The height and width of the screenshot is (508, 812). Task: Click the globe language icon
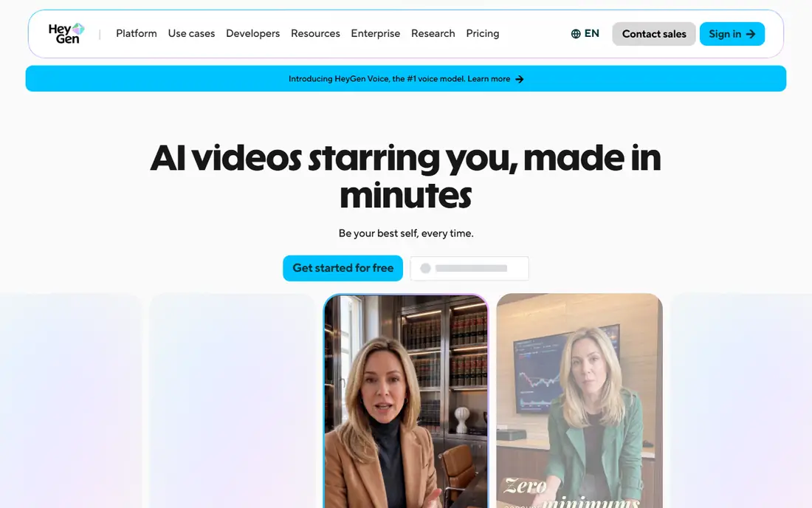[575, 34]
